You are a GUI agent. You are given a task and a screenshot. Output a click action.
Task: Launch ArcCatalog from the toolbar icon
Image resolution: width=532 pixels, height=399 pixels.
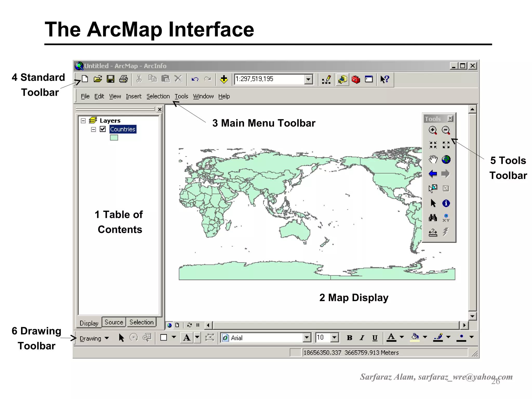343,79
